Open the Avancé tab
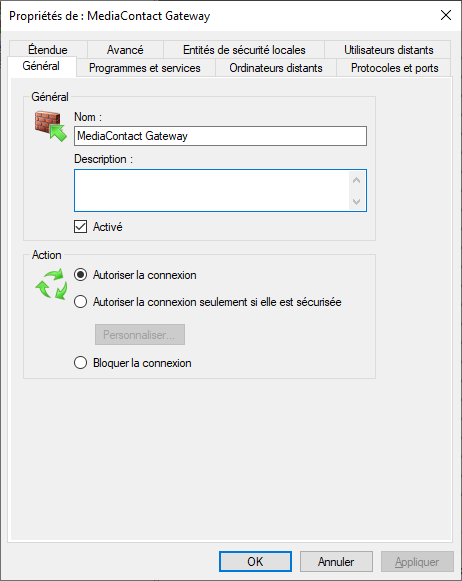 (125, 50)
